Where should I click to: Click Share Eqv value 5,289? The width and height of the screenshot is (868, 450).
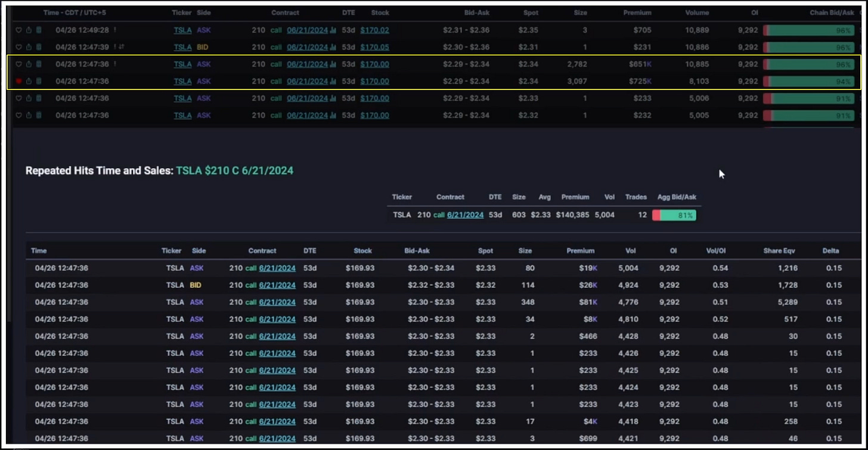point(788,302)
